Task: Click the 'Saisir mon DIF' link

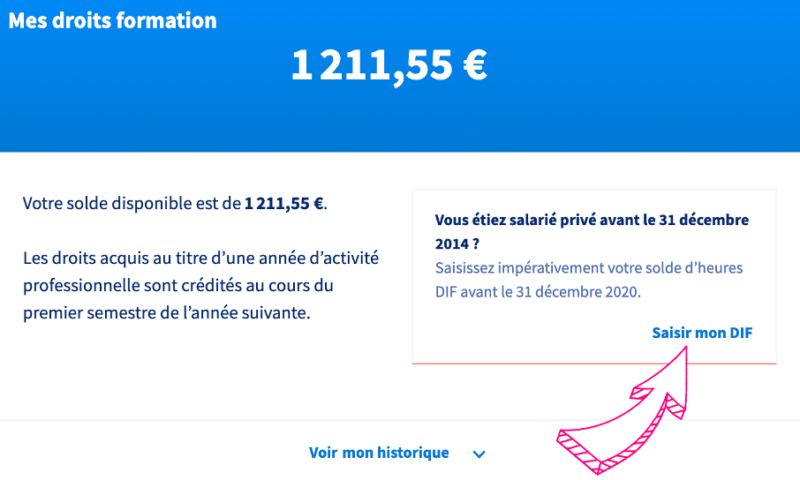Action: (701, 332)
